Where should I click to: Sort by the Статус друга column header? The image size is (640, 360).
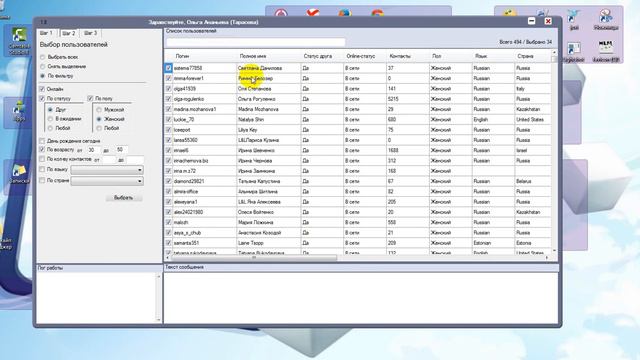[318, 56]
